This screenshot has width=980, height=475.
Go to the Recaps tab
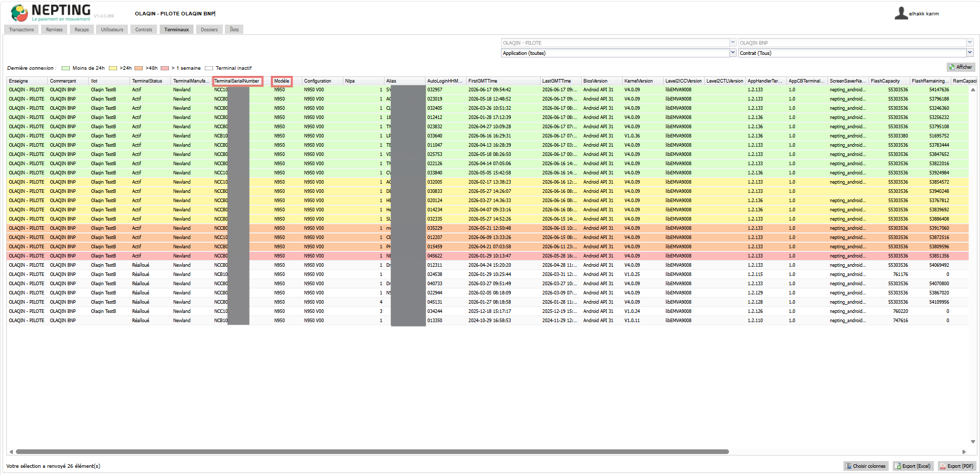click(82, 30)
